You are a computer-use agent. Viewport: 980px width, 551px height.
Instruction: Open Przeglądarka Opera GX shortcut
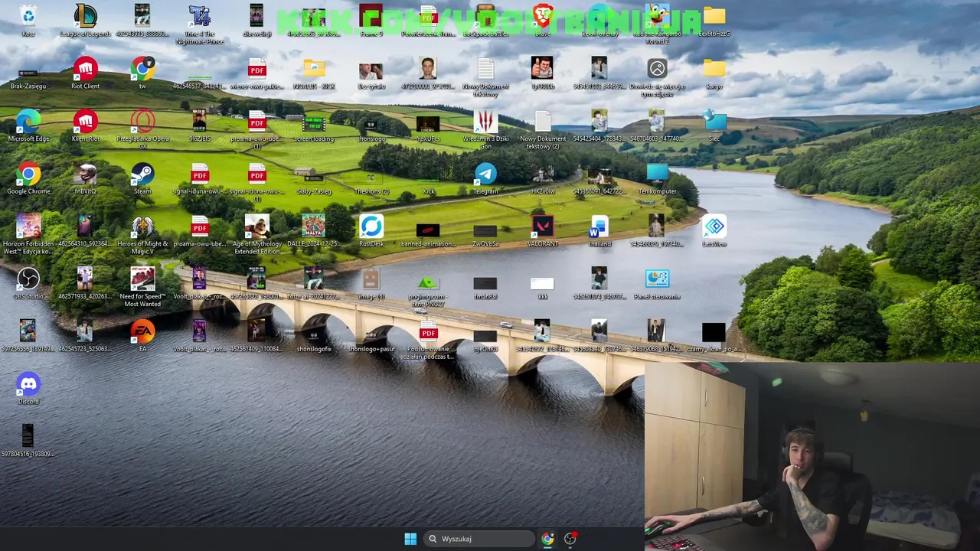(142, 128)
